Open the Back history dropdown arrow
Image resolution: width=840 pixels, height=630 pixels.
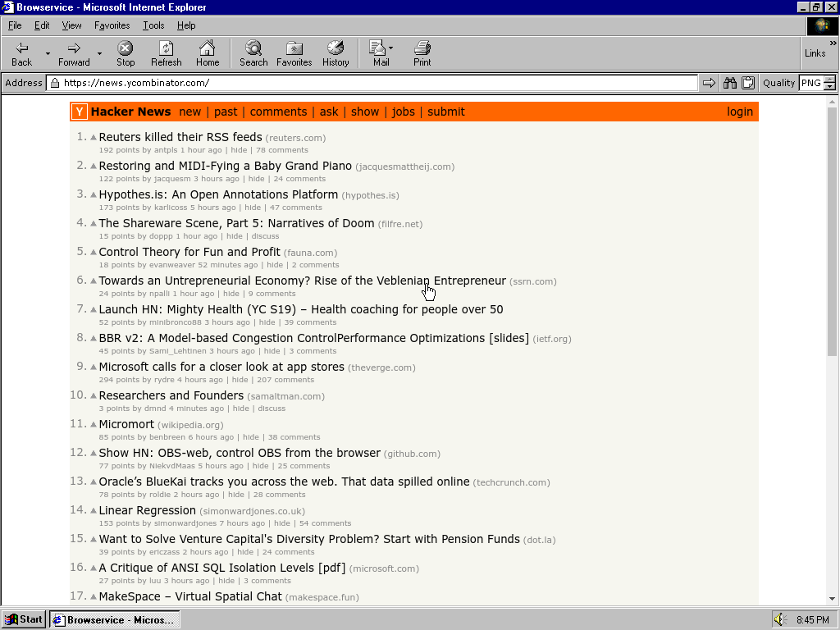click(x=47, y=54)
